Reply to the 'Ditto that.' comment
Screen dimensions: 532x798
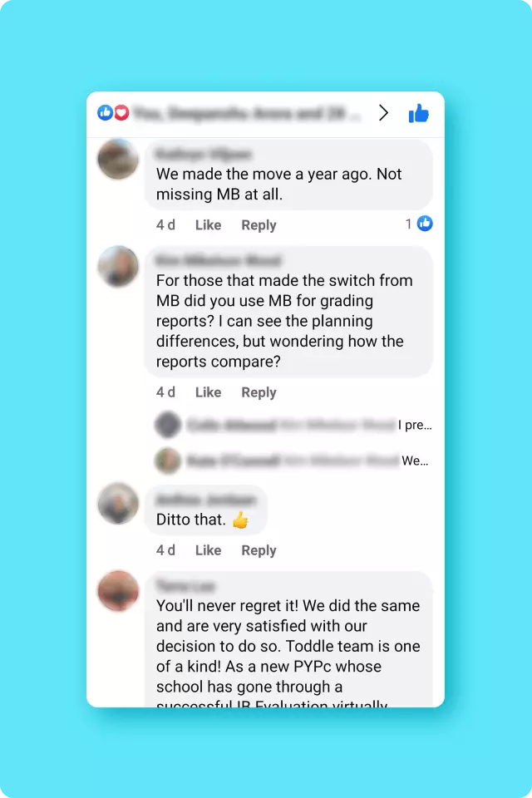pyautogui.click(x=259, y=550)
